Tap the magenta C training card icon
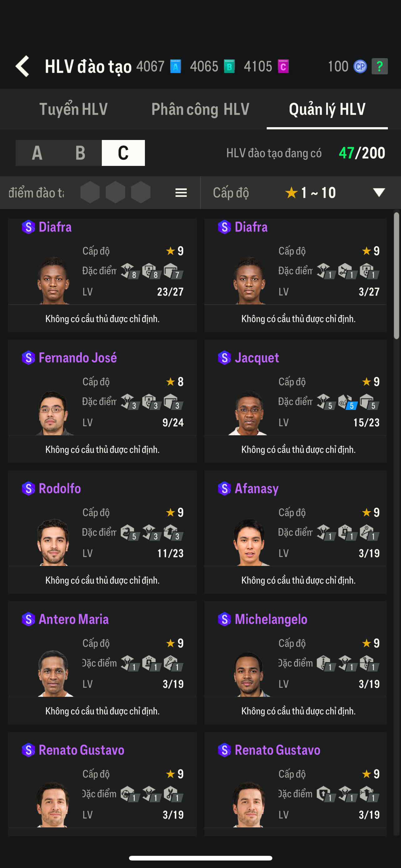 283,66
